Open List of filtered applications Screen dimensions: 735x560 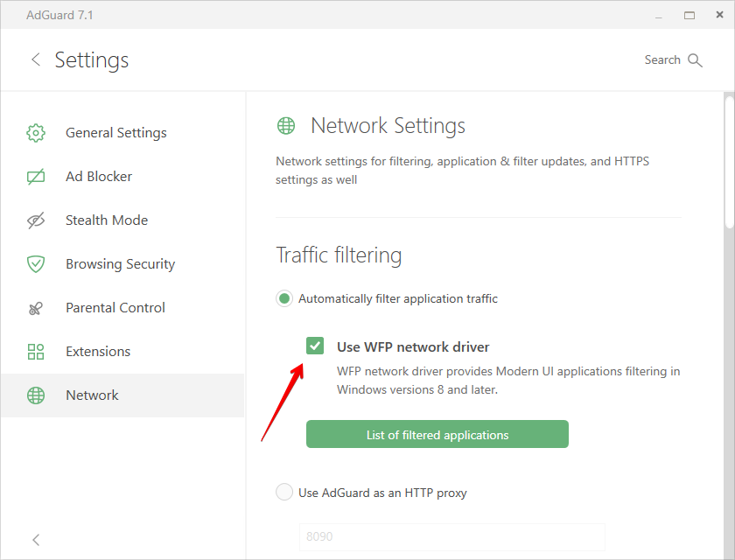[437, 434]
